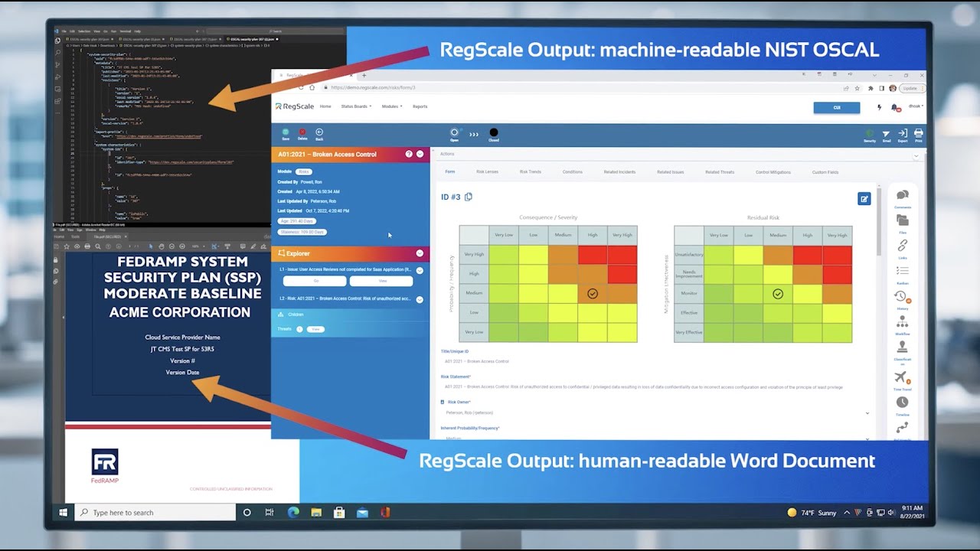The width and height of the screenshot is (980, 551).
Task: Click the browser bookmark star icon
Action: [x=857, y=88]
